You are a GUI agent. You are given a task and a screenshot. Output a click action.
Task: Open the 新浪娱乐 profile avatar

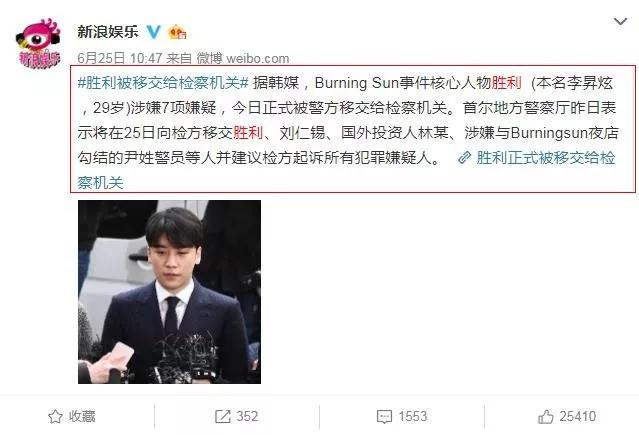pos(38,42)
